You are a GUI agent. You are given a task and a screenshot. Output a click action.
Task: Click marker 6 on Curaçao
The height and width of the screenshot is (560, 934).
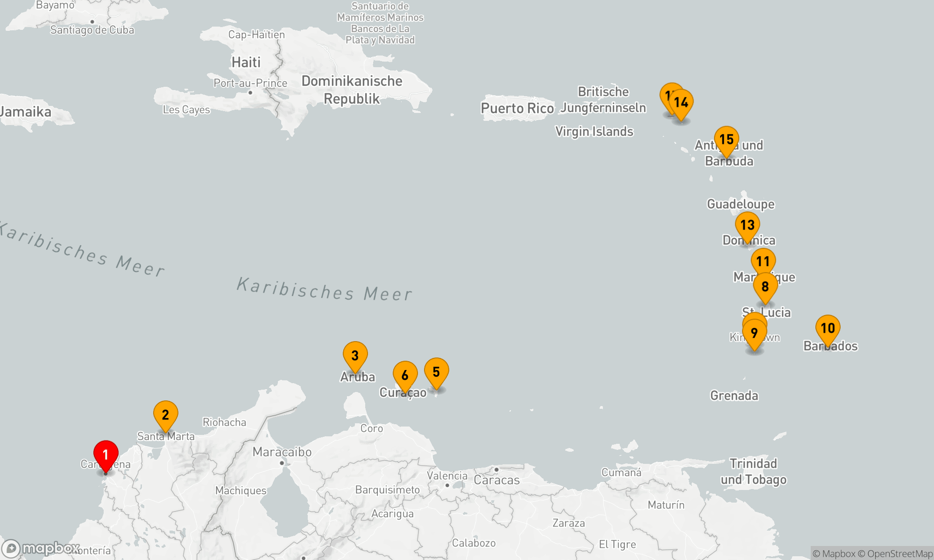(x=405, y=374)
